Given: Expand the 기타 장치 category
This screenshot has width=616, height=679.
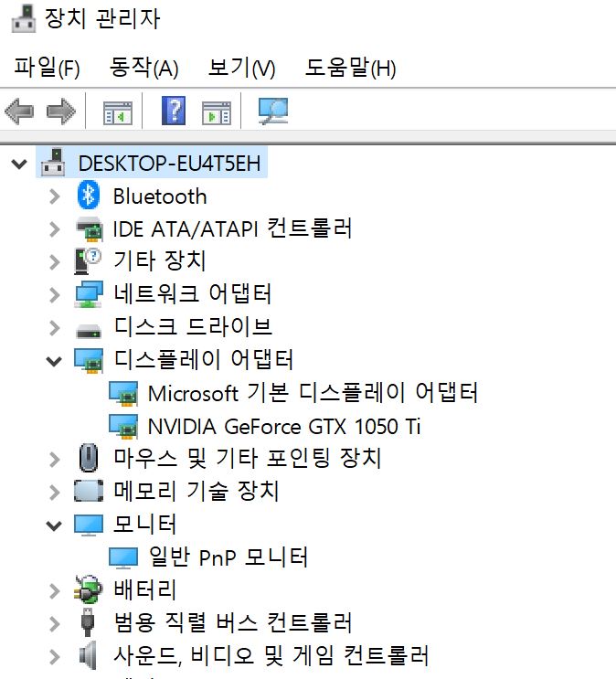Looking at the screenshot, I should point(55,262).
